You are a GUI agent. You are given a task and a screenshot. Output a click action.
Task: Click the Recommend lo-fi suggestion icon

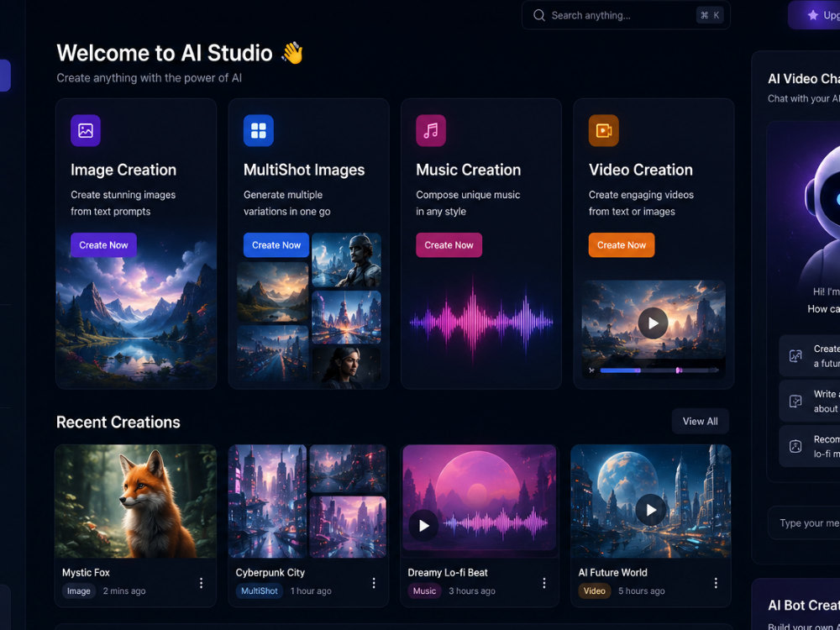click(796, 446)
